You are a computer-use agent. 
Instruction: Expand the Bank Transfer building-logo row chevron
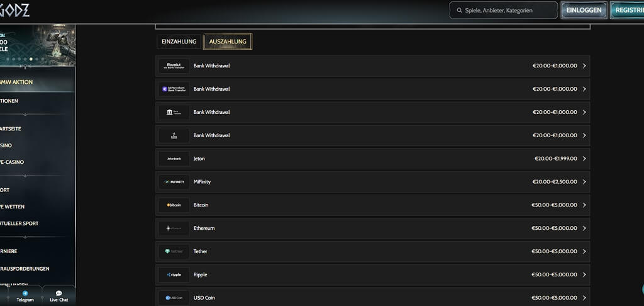(584, 112)
